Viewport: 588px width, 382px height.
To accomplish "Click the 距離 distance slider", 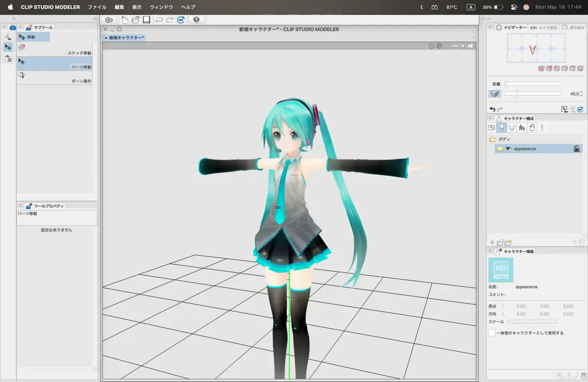I will pyautogui.click(x=533, y=84).
